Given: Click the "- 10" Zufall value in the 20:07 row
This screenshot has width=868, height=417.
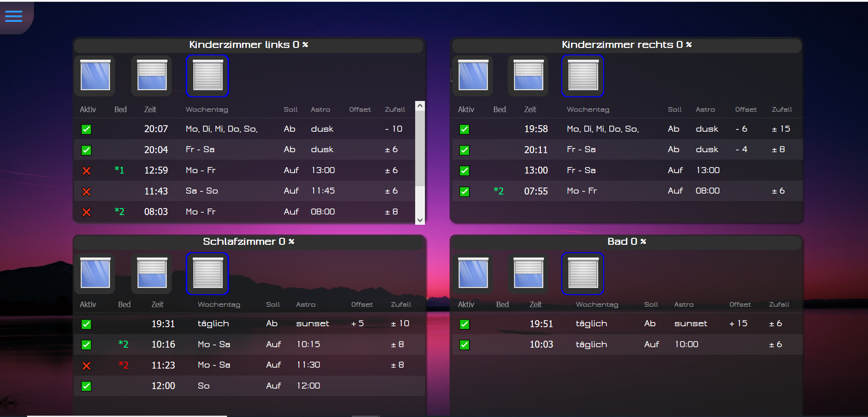Looking at the screenshot, I should [x=394, y=129].
